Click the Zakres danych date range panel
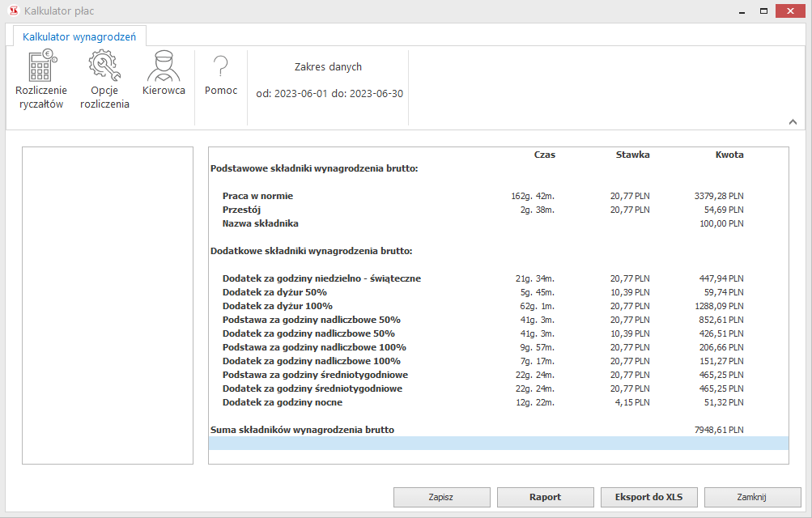The height and width of the screenshot is (518, 812). [x=328, y=80]
